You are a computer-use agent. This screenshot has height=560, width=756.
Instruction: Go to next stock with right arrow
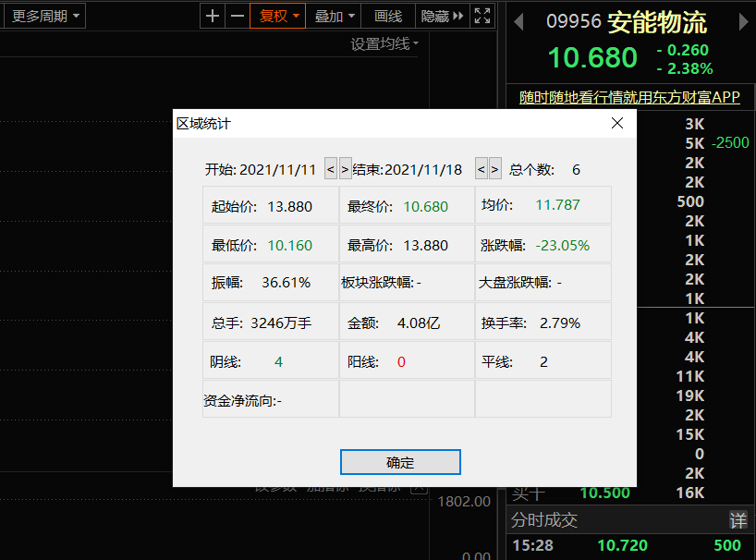coord(743,22)
